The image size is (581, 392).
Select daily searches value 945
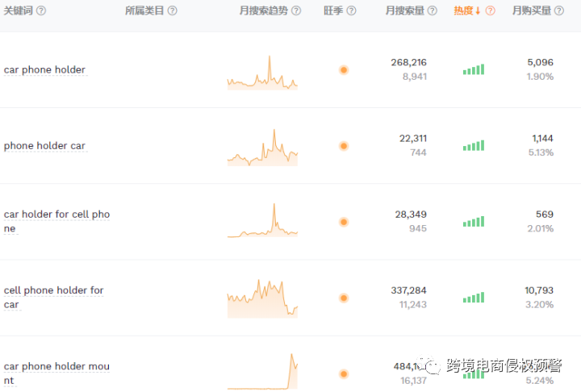pyautogui.click(x=418, y=228)
